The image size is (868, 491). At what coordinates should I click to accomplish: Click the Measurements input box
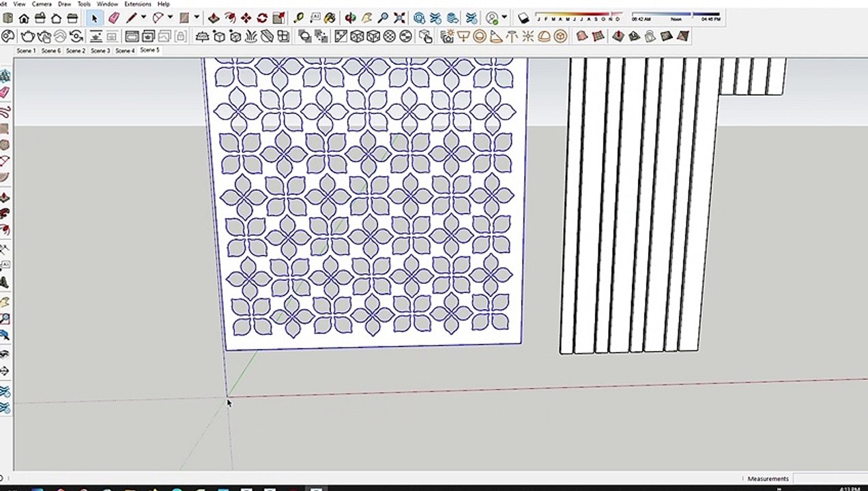830,479
